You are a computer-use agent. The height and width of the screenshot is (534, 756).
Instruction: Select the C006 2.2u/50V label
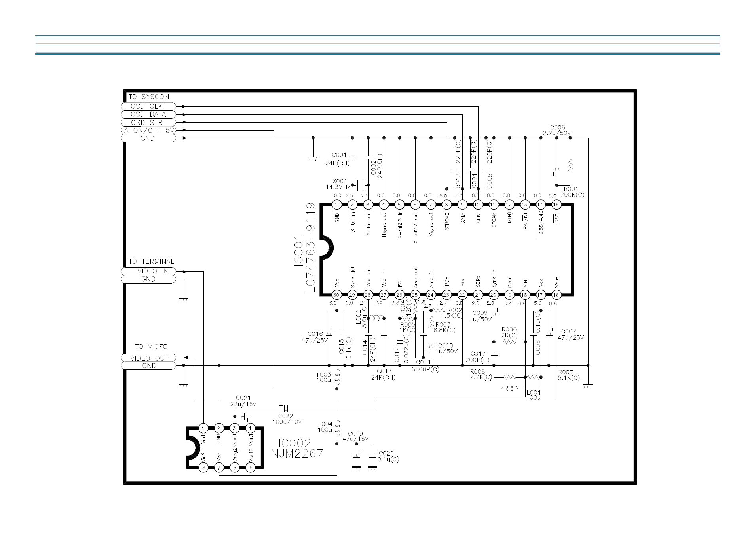pos(557,130)
